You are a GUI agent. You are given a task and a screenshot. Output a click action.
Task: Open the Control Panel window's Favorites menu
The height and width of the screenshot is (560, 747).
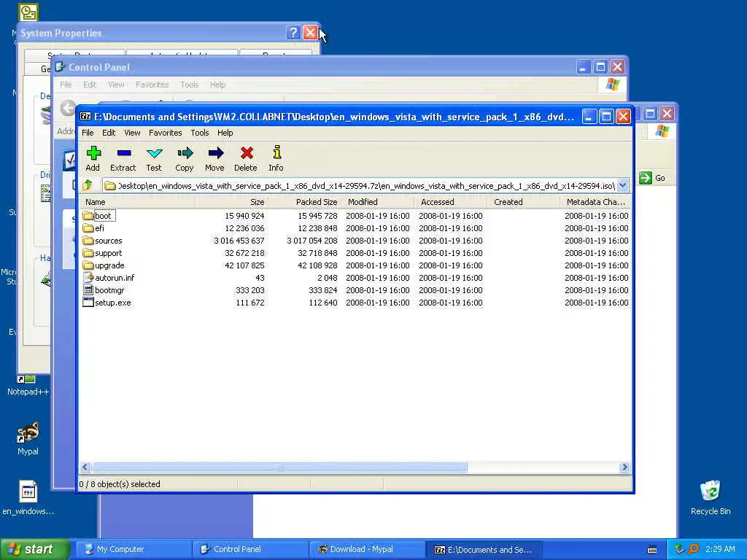(152, 85)
